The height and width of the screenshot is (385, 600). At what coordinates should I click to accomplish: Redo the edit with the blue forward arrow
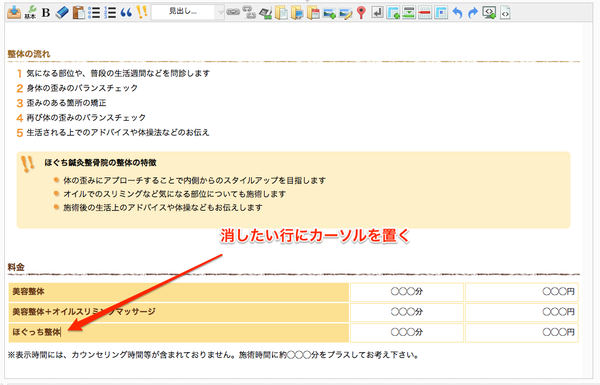click(x=473, y=13)
